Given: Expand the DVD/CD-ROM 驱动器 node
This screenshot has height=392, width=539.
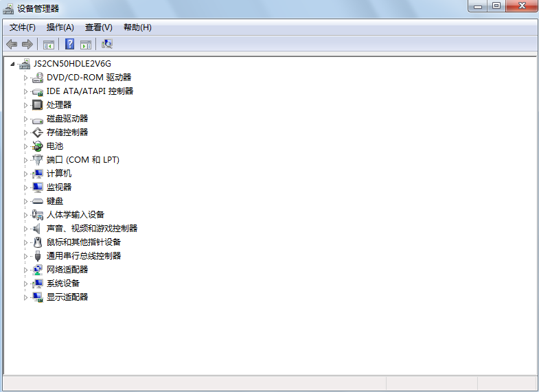Looking at the screenshot, I should [x=26, y=78].
